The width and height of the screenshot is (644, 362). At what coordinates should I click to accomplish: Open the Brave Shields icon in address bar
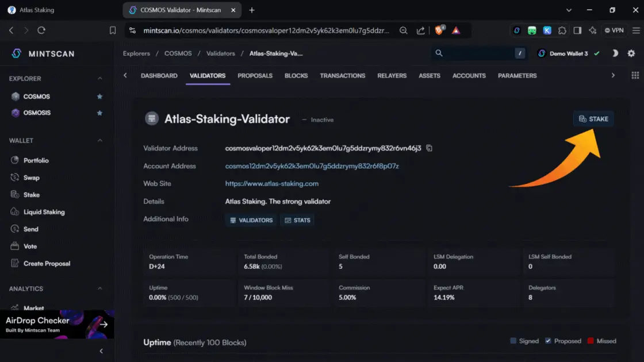(439, 30)
